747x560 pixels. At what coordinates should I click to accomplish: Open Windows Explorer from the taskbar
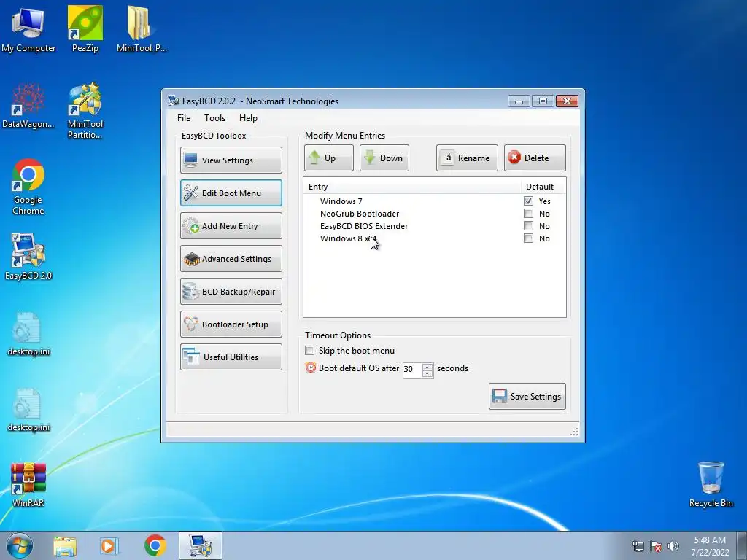(65, 546)
